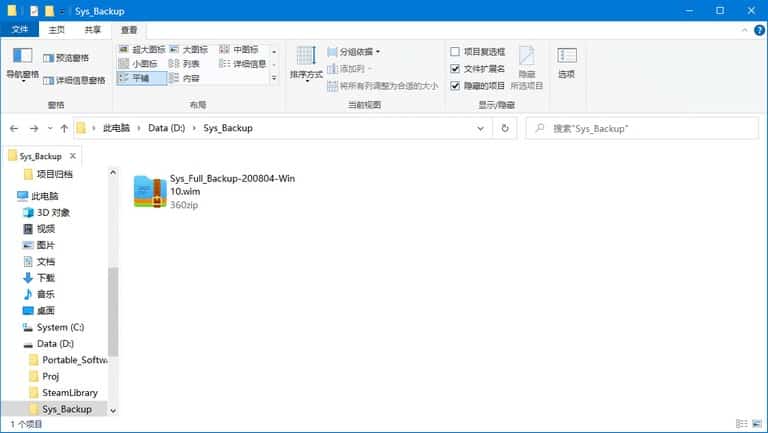Choose 超大图标 layout

(x=142, y=49)
